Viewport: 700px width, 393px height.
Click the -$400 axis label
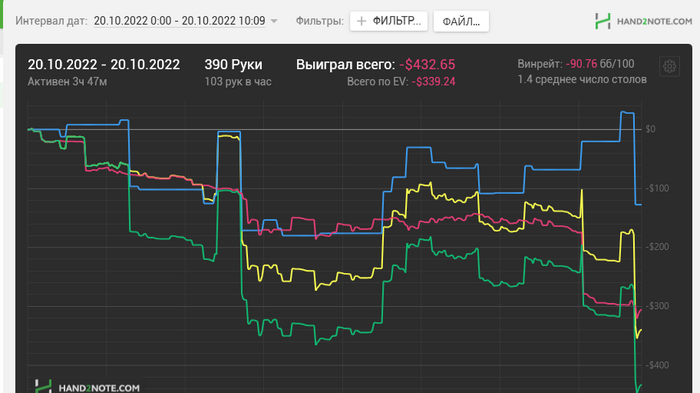point(657,365)
